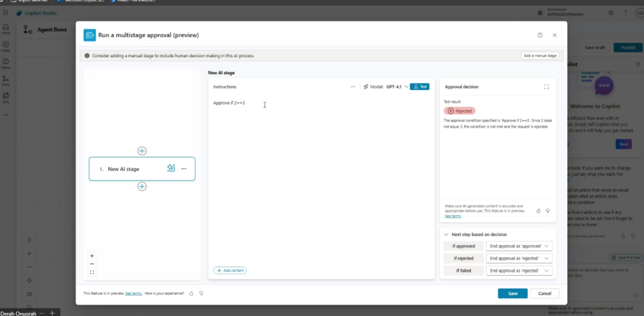The width and height of the screenshot is (644, 316).
Task: Open Create in Copilot Studio sidebar
Action: pos(6,46)
